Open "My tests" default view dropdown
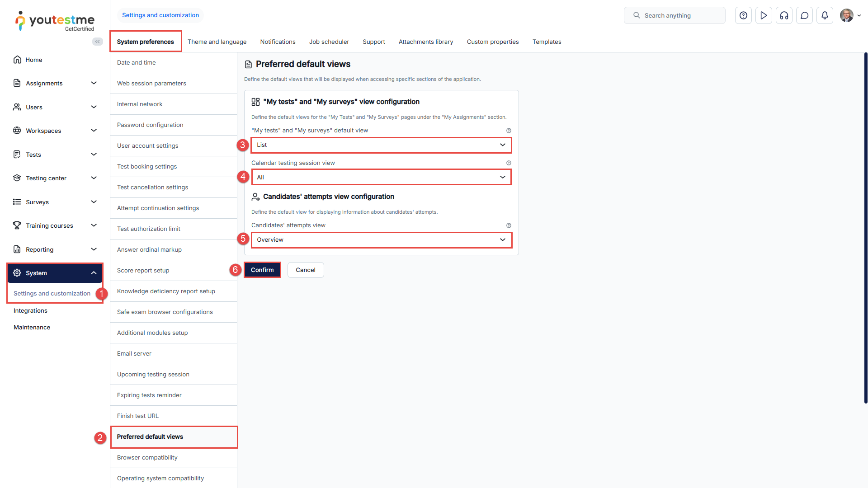 [x=381, y=145]
